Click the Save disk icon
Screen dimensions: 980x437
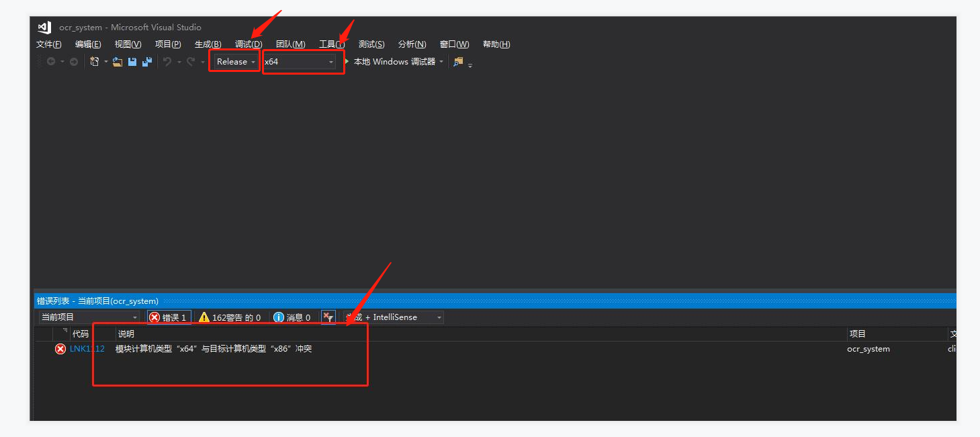(132, 62)
